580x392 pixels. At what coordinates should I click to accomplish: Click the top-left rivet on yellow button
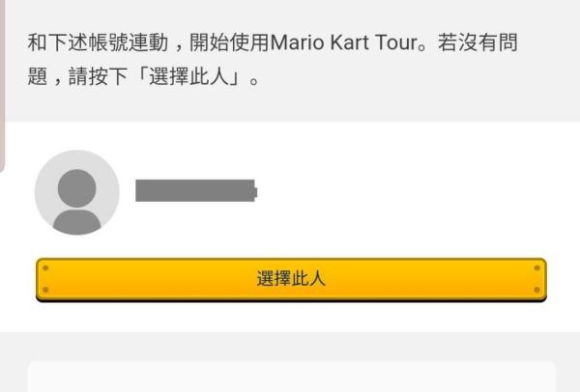[x=44, y=266]
